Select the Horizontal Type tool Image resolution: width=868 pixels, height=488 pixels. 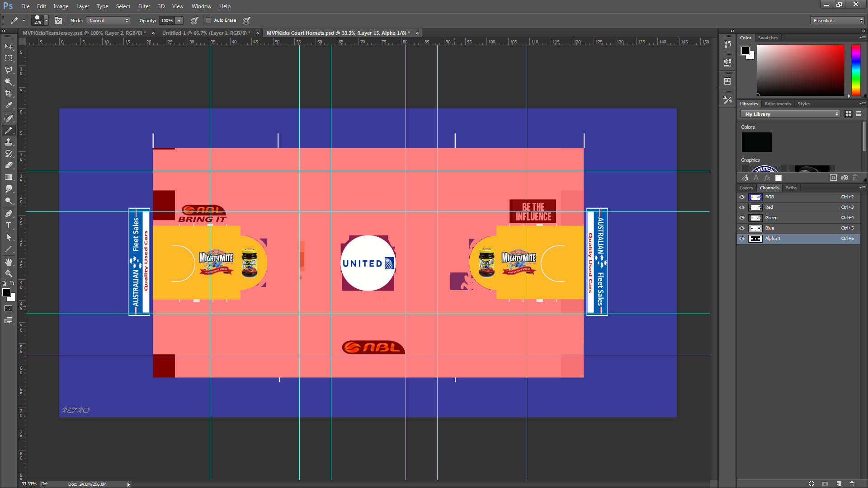point(9,225)
